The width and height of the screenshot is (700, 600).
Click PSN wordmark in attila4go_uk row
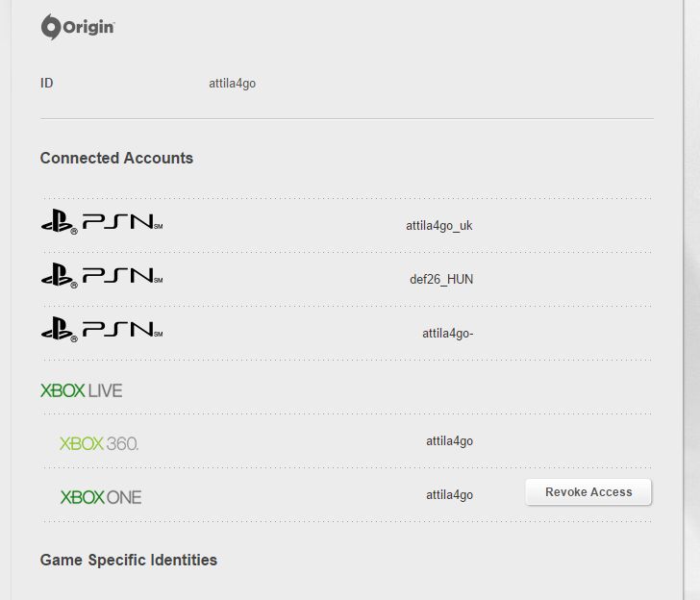point(122,223)
